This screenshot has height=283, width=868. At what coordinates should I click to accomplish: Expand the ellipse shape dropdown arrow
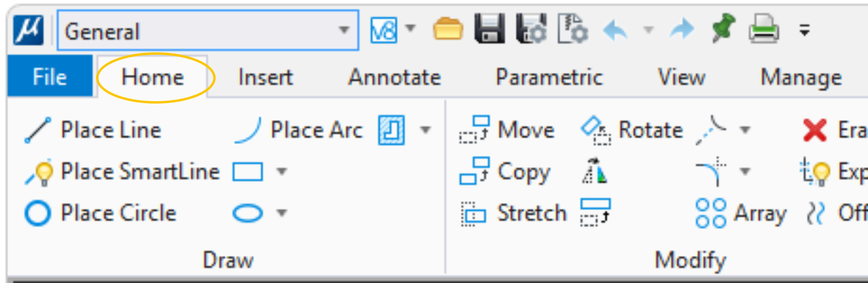(x=282, y=213)
